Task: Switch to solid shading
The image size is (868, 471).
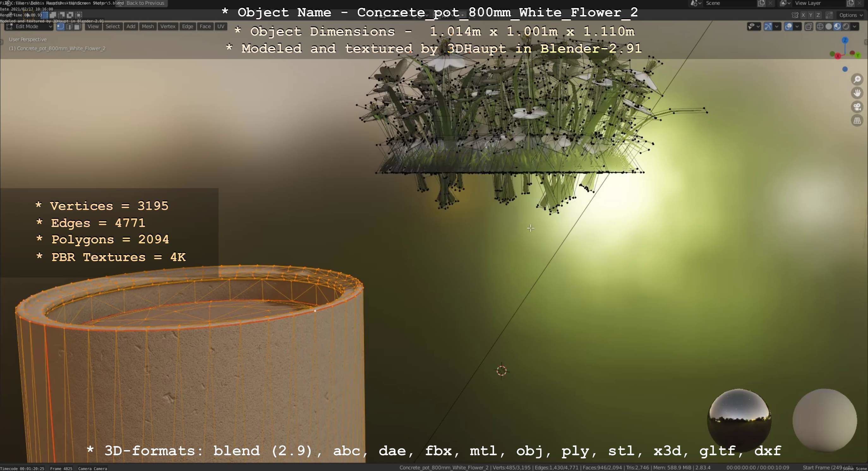Action: (x=829, y=27)
